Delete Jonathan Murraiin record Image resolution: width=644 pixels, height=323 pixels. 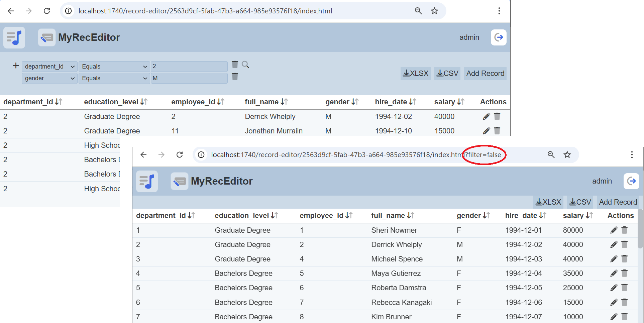point(497,131)
